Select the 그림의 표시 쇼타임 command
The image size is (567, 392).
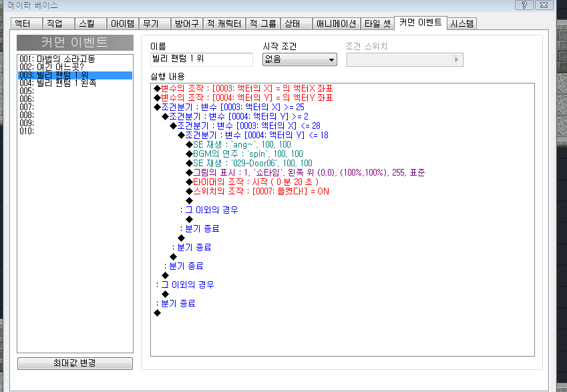tap(305, 172)
